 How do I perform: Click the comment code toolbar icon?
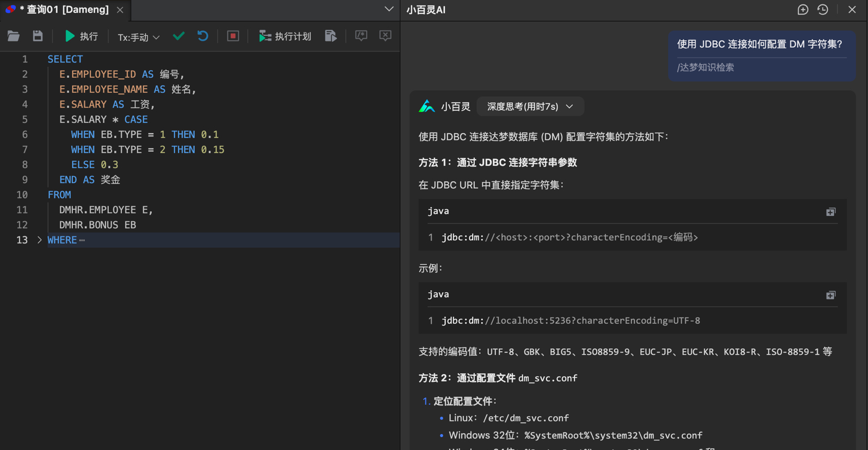click(x=361, y=36)
